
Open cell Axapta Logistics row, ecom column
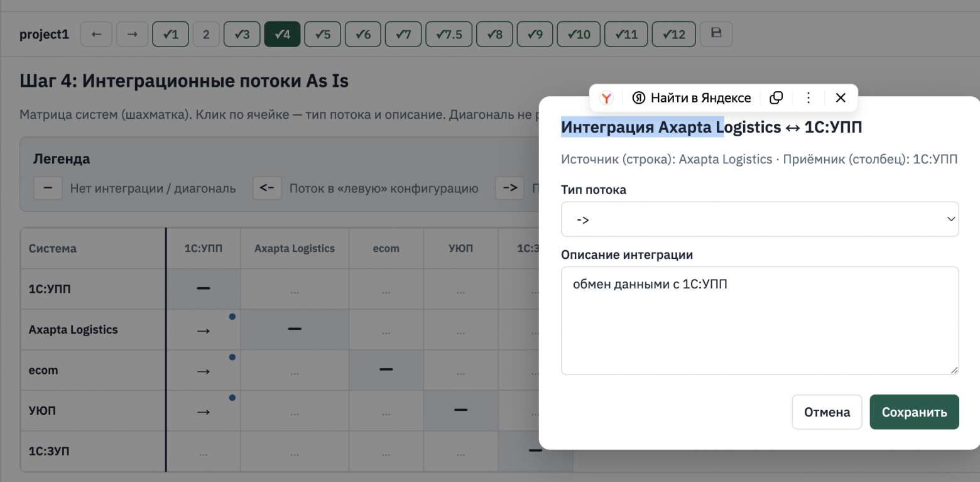[386, 329]
